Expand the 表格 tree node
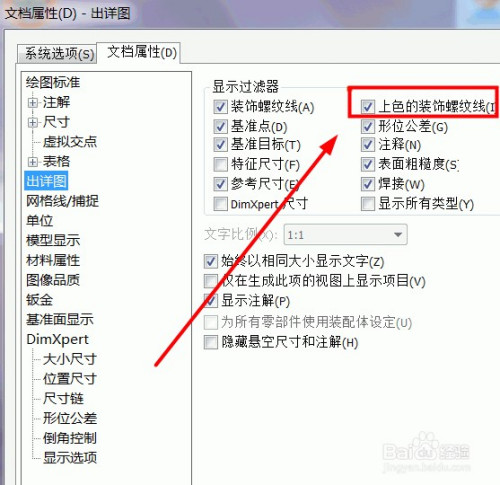The width and height of the screenshot is (500, 485). pyautogui.click(x=33, y=162)
